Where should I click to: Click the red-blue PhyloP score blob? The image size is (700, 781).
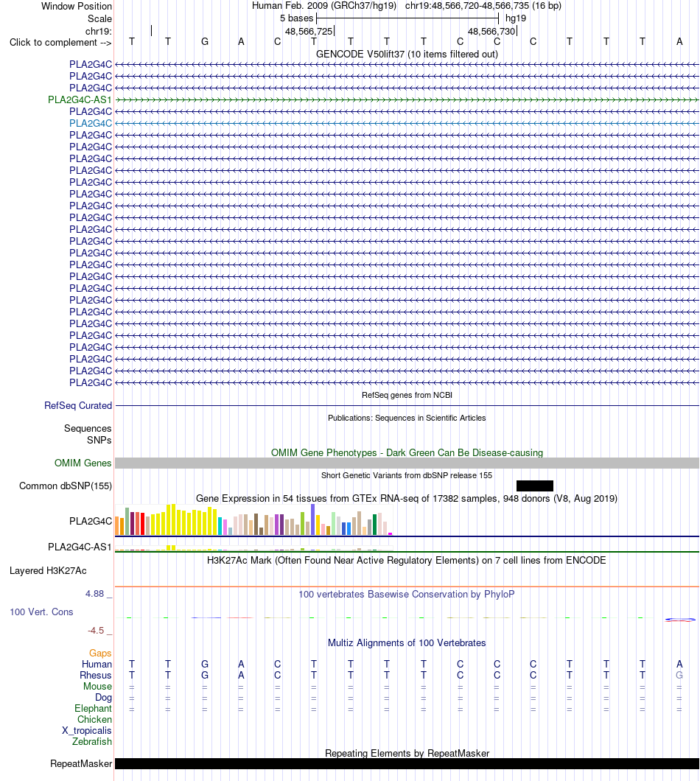click(680, 620)
